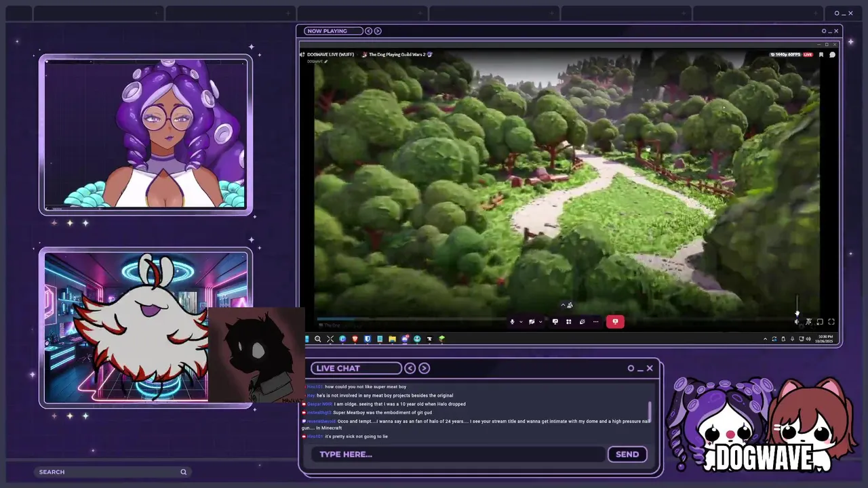Adjust the stream volume speaker icon
The width and height of the screenshot is (868, 488).
797,322
